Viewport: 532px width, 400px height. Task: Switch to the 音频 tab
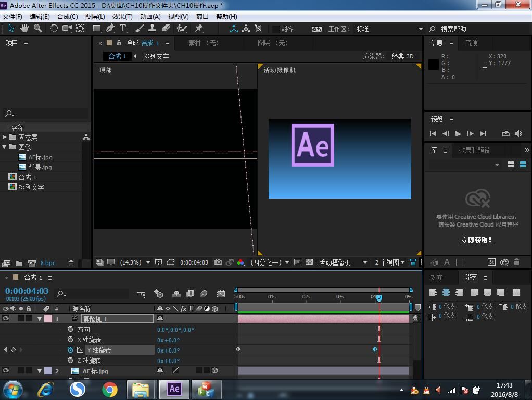[471, 43]
